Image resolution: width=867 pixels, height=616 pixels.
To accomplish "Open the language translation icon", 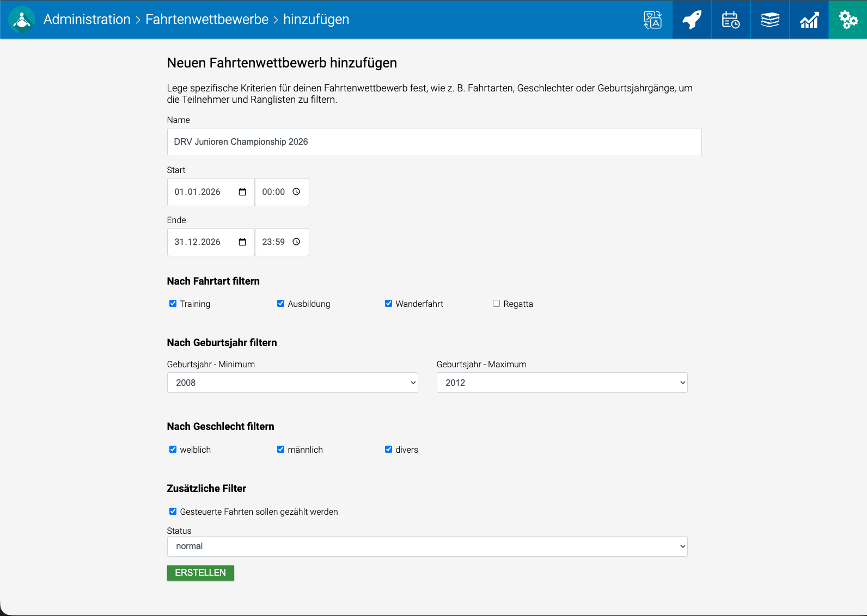I will click(x=652, y=20).
